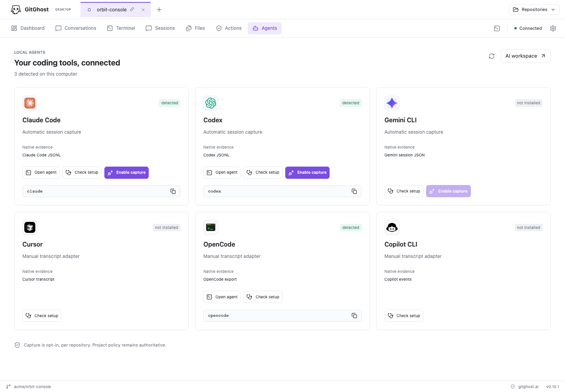Open the Actions tab
The image size is (565, 392).
(x=229, y=28)
